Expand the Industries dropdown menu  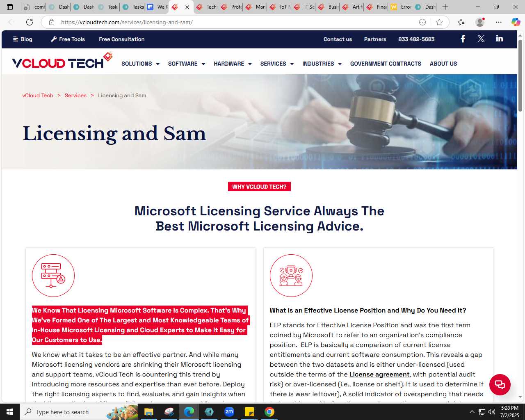coord(322,64)
